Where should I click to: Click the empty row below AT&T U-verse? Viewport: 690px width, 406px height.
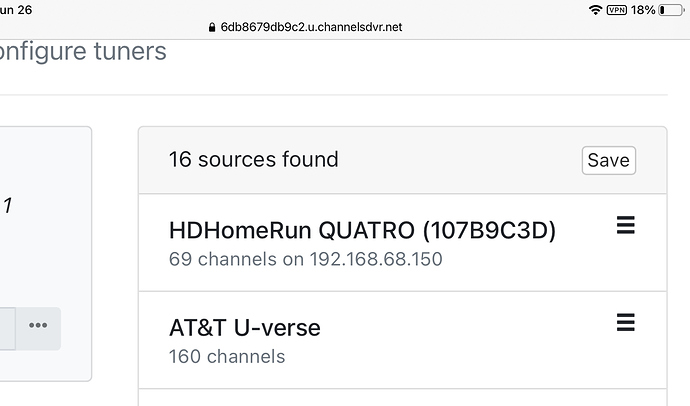[x=402, y=398]
